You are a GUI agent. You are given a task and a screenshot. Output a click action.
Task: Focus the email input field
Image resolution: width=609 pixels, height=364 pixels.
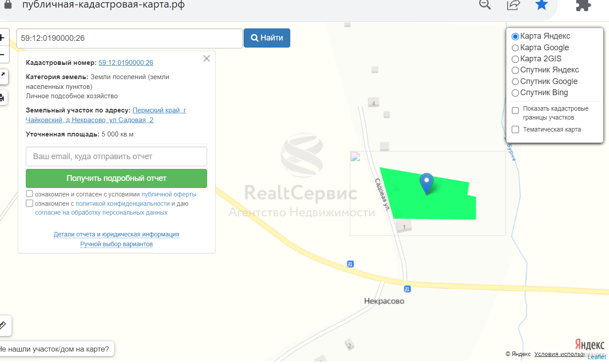pyautogui.click(x=116, y=156)
